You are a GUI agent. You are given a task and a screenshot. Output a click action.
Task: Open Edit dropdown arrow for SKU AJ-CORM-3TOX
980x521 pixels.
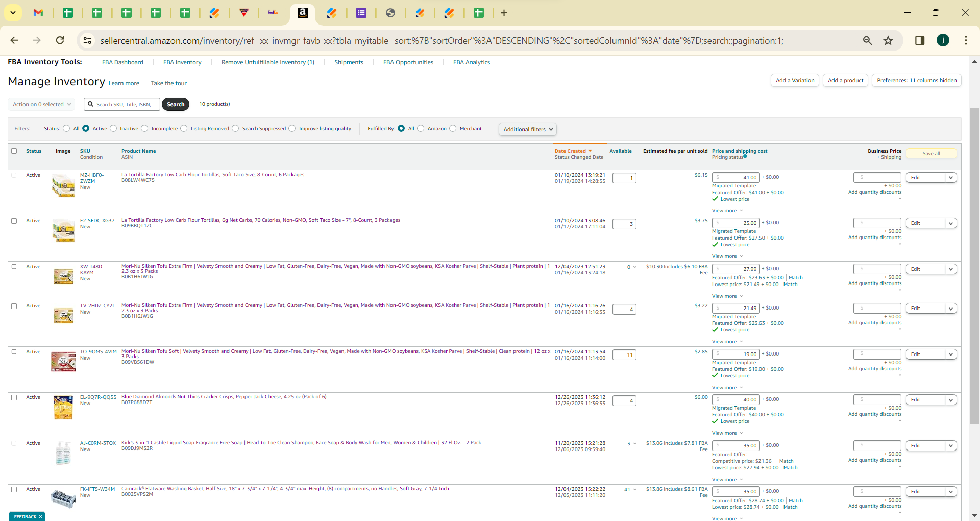coord(951,446)
